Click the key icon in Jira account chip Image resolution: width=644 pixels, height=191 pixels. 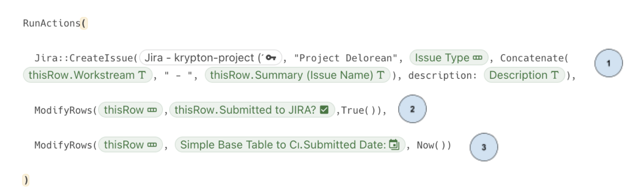[271, 58]
